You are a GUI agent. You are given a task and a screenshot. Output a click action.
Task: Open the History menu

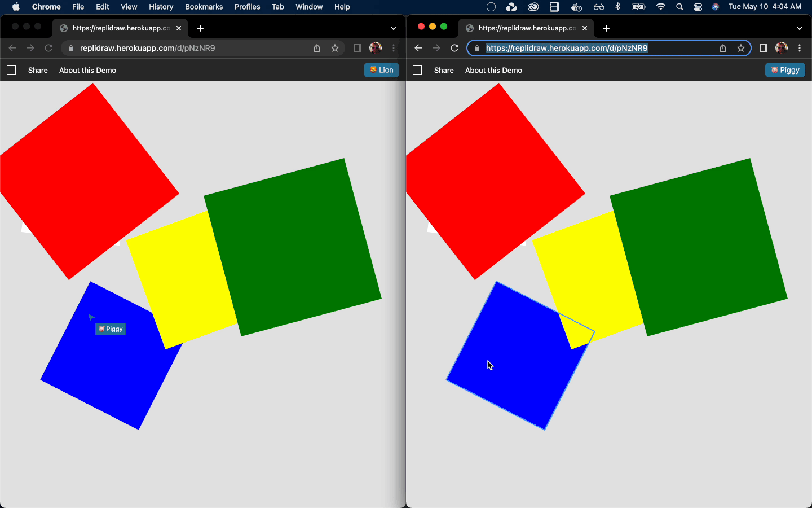[x=161, y=7]
